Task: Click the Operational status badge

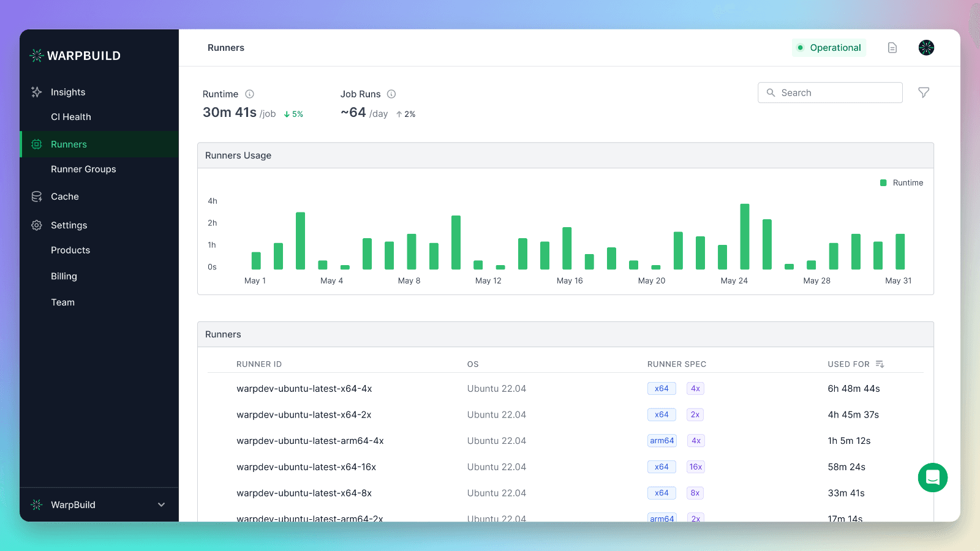Action: pos(829,47)
